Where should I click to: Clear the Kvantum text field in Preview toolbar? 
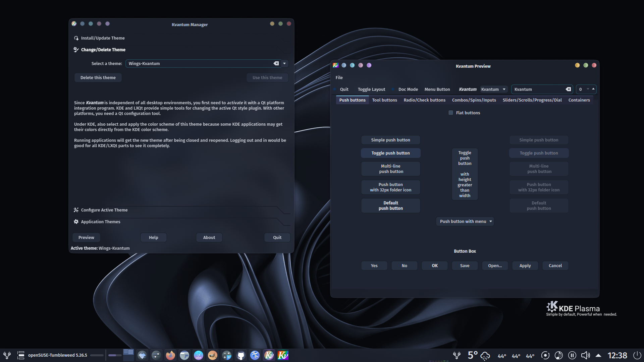[568, 89]
